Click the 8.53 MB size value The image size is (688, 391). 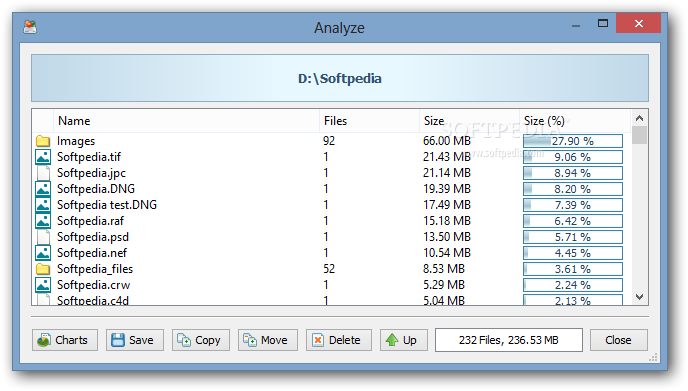(444, 269)
